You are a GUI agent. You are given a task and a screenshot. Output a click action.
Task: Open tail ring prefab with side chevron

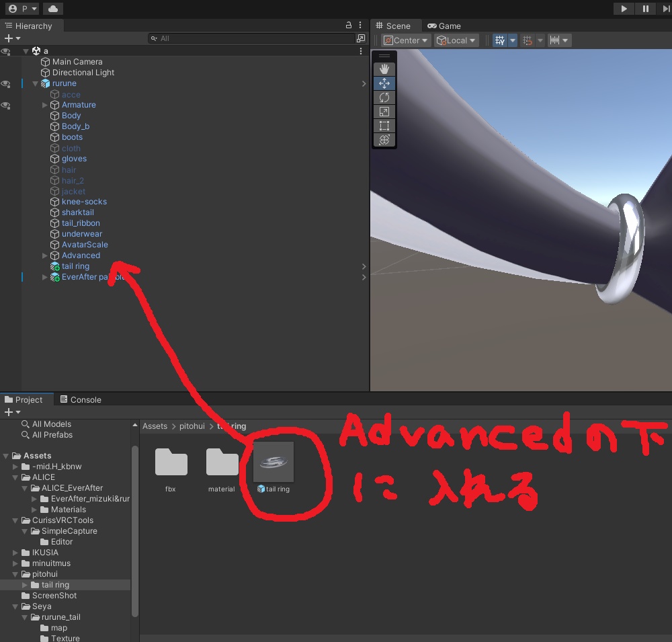364,266
